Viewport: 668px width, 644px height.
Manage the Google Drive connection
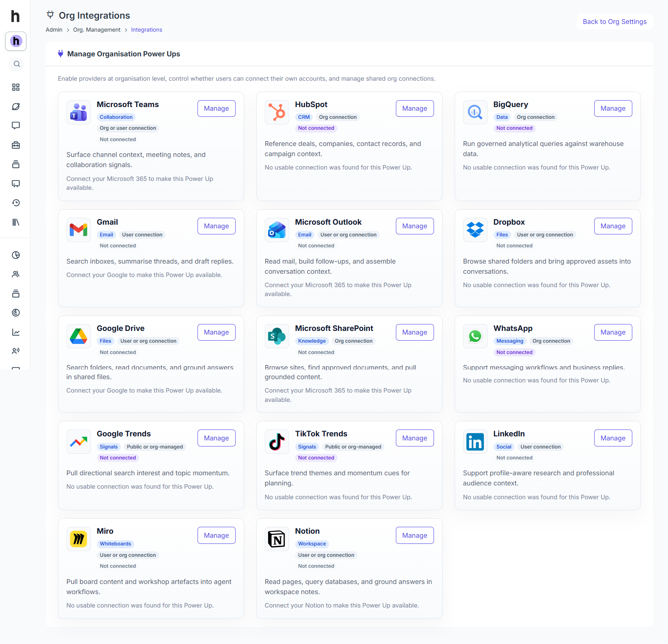click(x=217, y=332)
